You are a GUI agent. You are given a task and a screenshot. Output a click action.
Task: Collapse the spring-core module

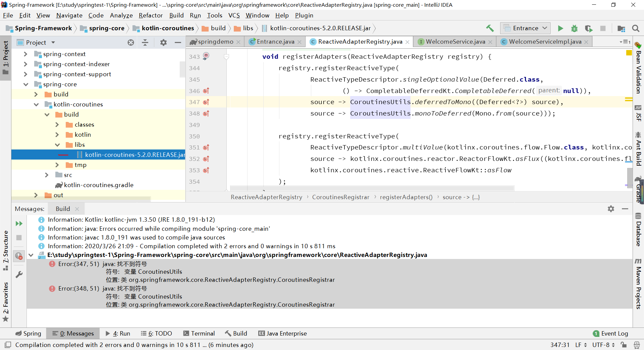click(25, 84)
